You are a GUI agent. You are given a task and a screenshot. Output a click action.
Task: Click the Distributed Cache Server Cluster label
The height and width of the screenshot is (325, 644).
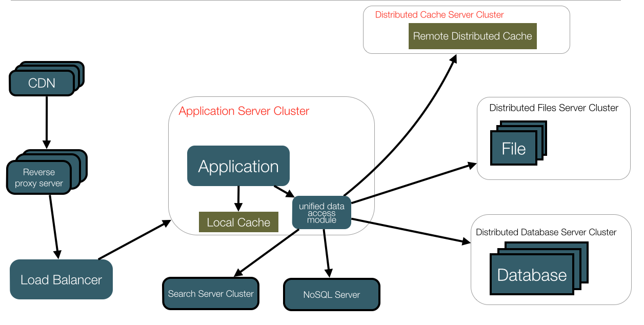click(x=439, y=15)
